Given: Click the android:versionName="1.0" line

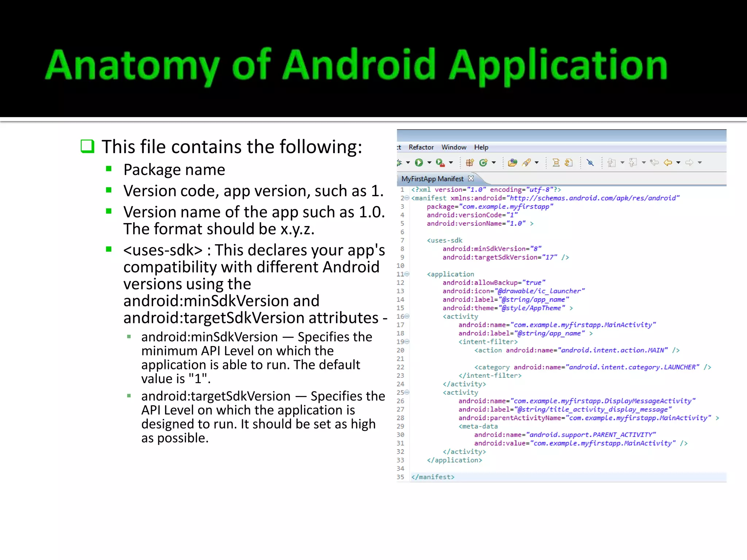Looking at the screenshot, I should pyautogui.click(x=480, y=223).
